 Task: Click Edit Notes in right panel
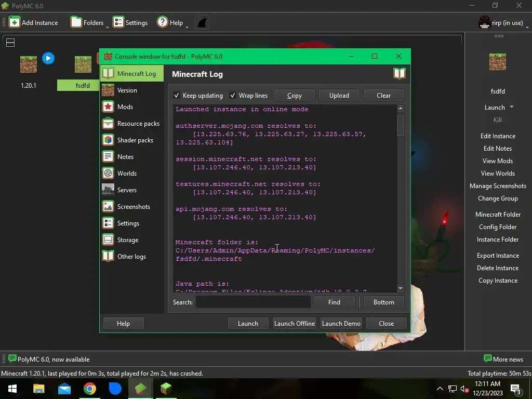[x=498, y=148]
